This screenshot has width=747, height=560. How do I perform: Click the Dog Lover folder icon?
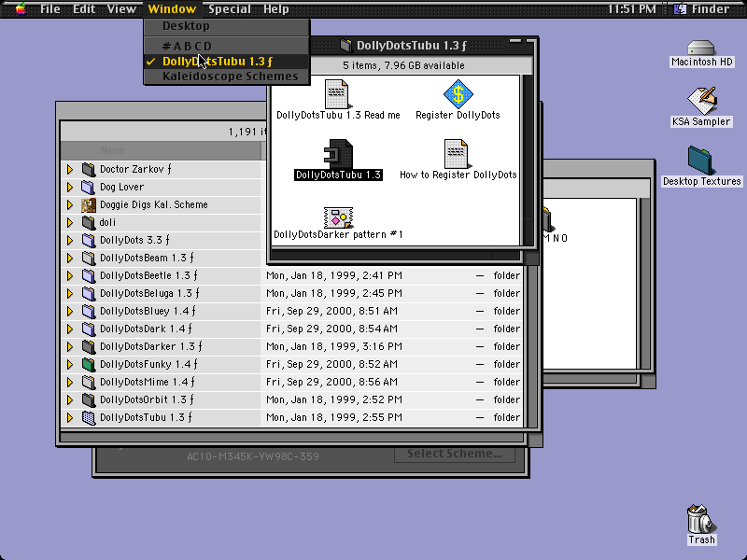[89, 187]
